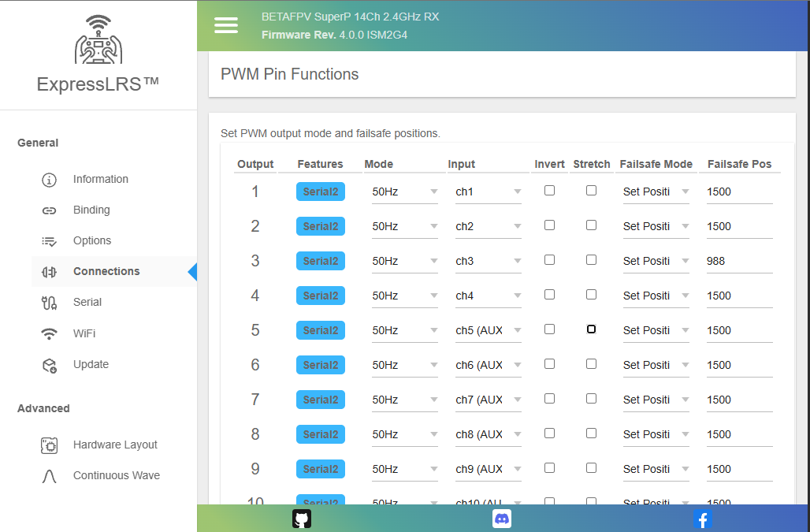The width and height of the screenshot is (810, 532).
Task: Go to the Options menu item
Action: [x=92, y=241]
